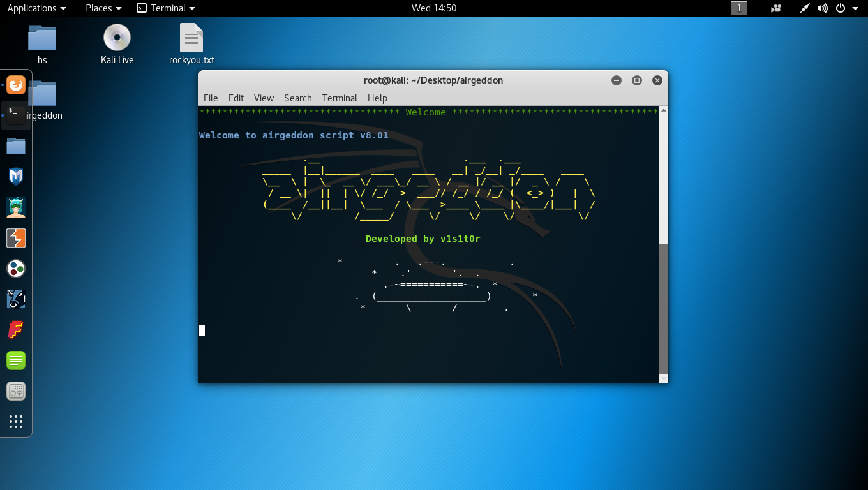Open the terminal Search menu
This screenshot has width=868, height=490.
(x=298, y=98)
